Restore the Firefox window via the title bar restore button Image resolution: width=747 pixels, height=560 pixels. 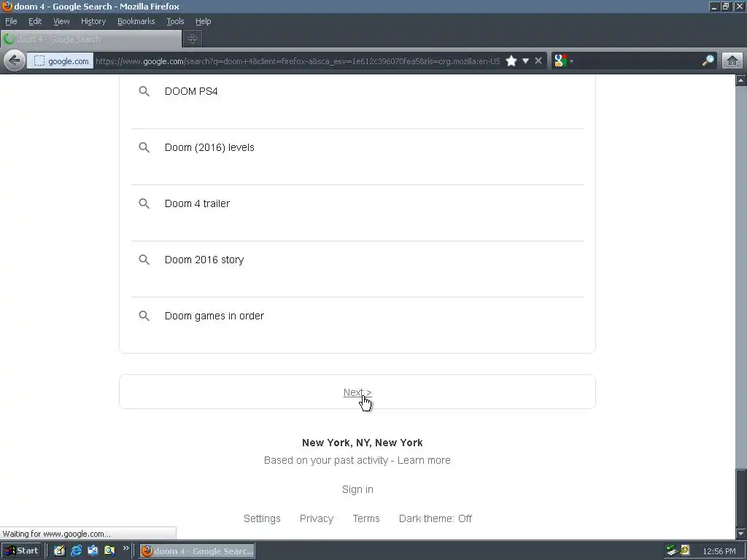point(726,7)
